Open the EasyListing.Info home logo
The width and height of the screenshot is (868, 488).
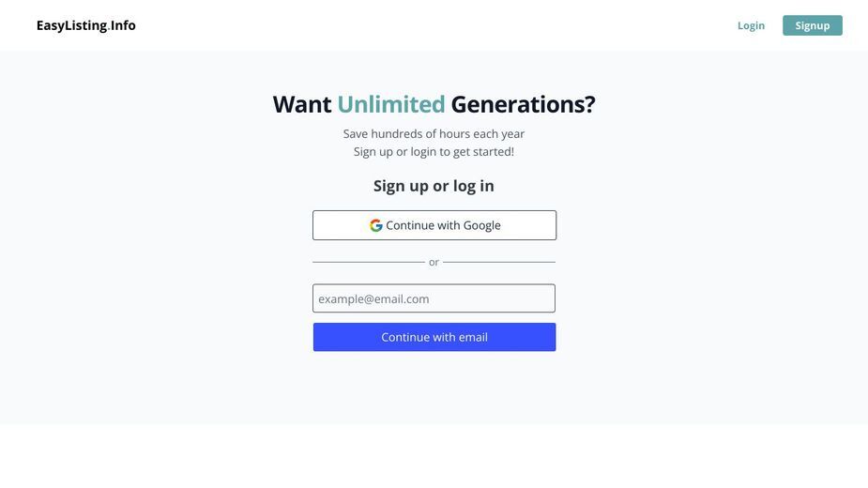tap(85, 25)
